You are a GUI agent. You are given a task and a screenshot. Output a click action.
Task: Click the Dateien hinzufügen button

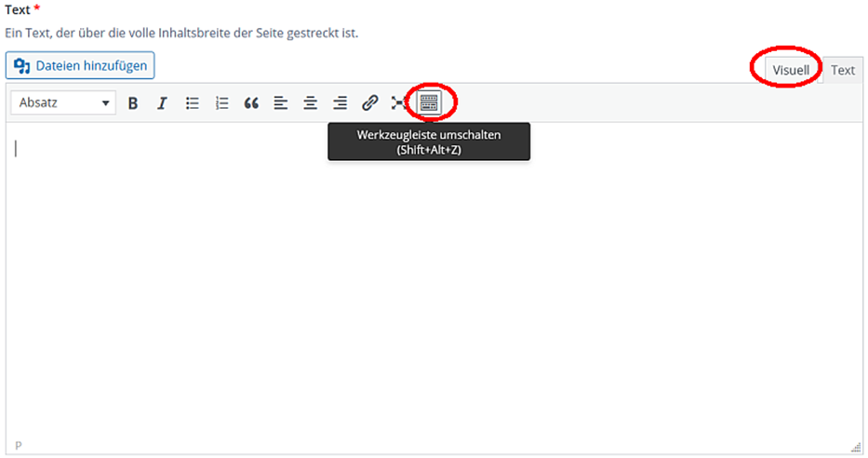[x=80, y=66]
